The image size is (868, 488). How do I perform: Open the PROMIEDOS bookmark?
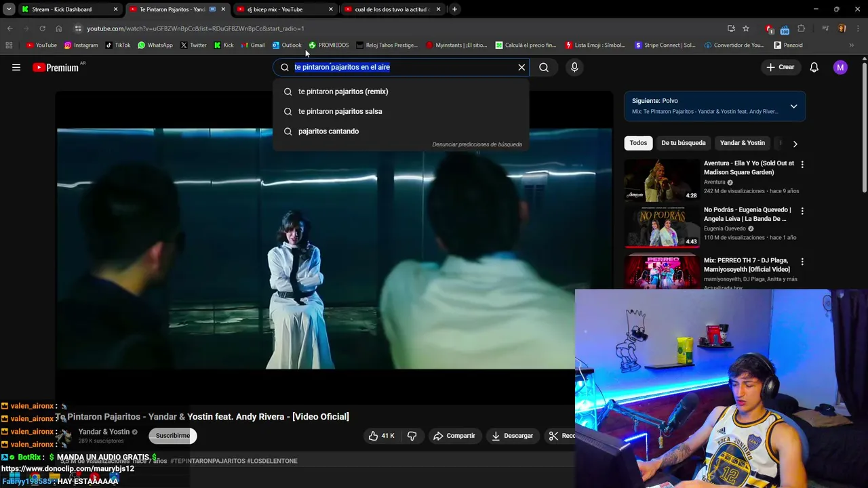pyautogui.click(x=328, y=45)
